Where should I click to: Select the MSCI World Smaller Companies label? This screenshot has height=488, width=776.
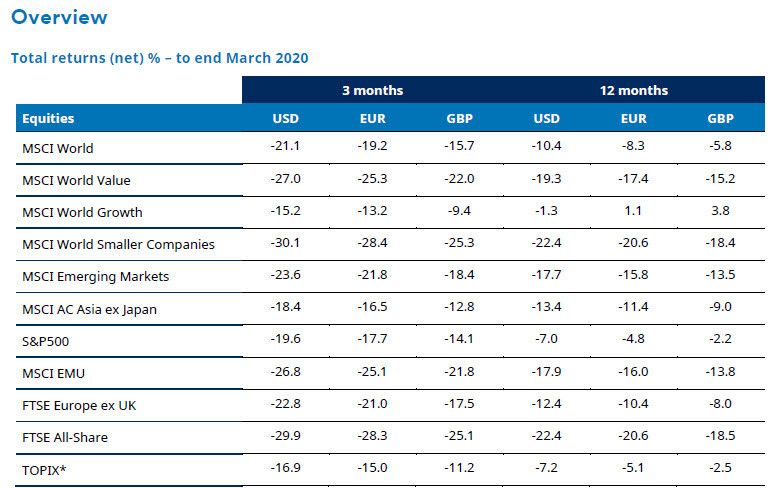point(118,245)
